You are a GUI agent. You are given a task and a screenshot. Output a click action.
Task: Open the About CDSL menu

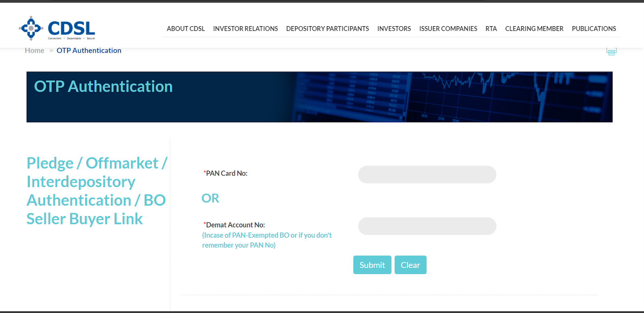coord(186,29)
